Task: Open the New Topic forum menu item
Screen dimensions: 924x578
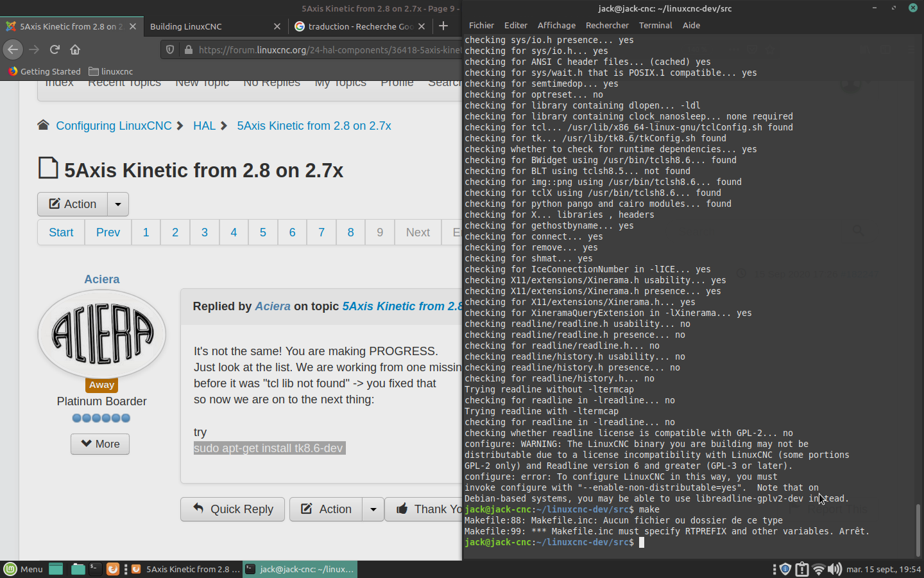Action: (x=202, y=83)
